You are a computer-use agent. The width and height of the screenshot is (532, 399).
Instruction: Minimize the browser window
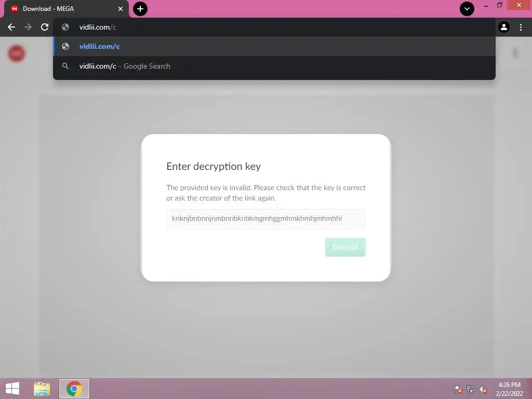tap(486, 5)
